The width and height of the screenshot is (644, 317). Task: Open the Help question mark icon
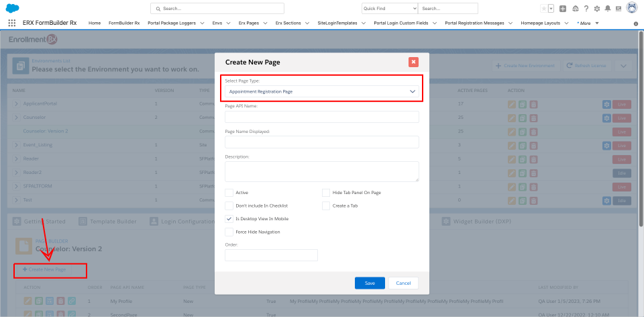click(x=586, y=9)
